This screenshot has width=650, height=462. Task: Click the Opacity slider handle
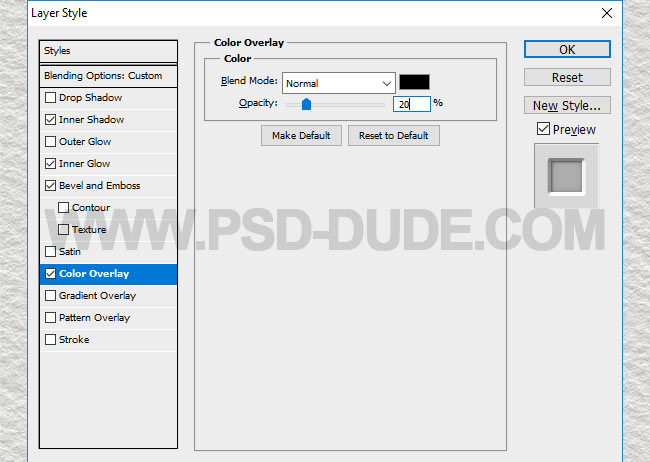click(306, 104)
